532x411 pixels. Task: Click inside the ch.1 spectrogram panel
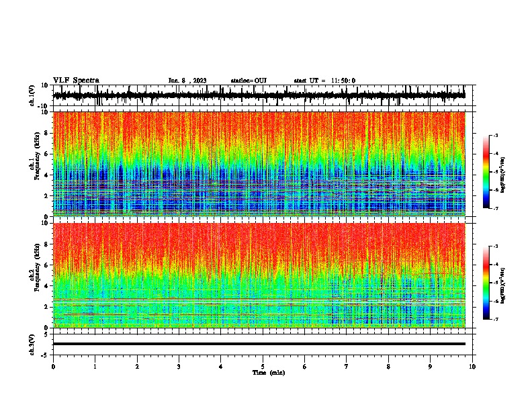259,164
